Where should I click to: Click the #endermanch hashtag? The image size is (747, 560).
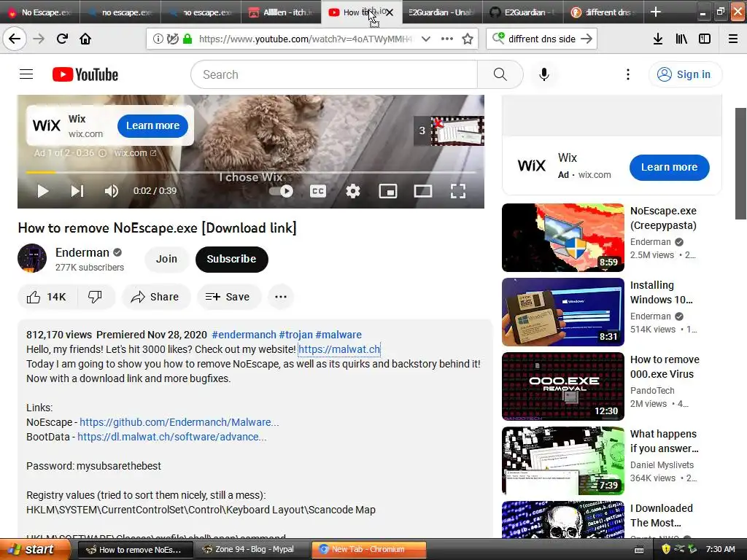click(244, 335)
